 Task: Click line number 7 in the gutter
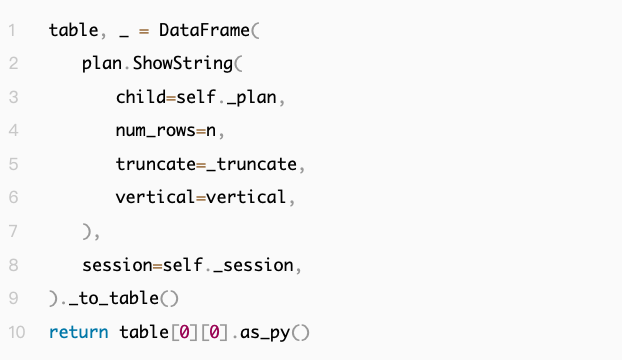tap(13, 232)
